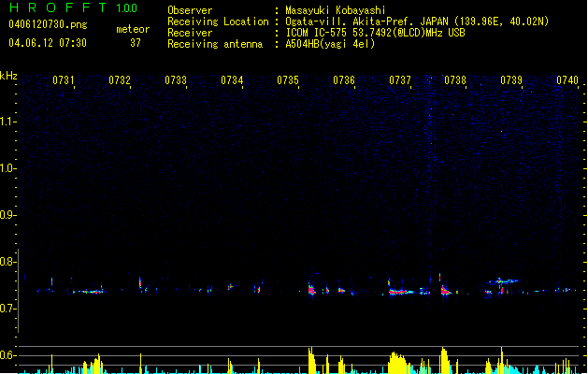Viewport: 588px width, 374px height.
Task: Click the 'Receiving Location' label
Action: tap(218, 22)
